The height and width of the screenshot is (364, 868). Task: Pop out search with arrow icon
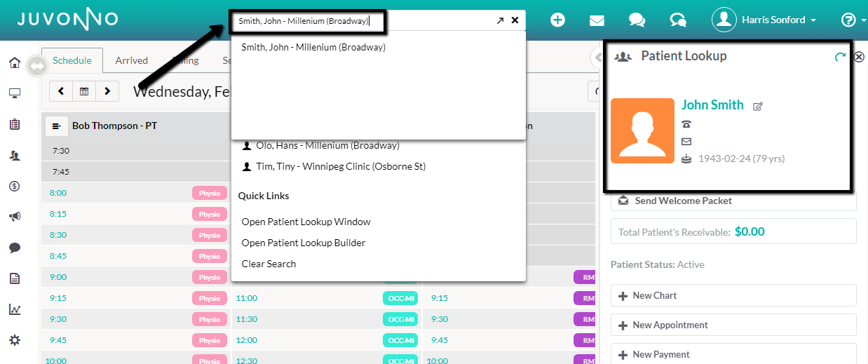[x=500, y=20]
